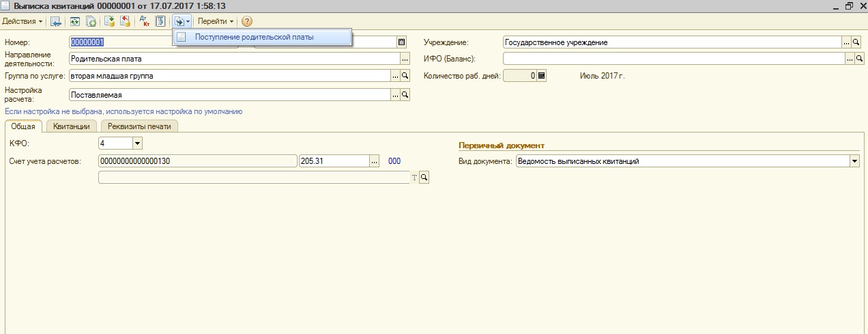Click the document report toolbar icon
The image size is (868, 334).
coord(160,21)
